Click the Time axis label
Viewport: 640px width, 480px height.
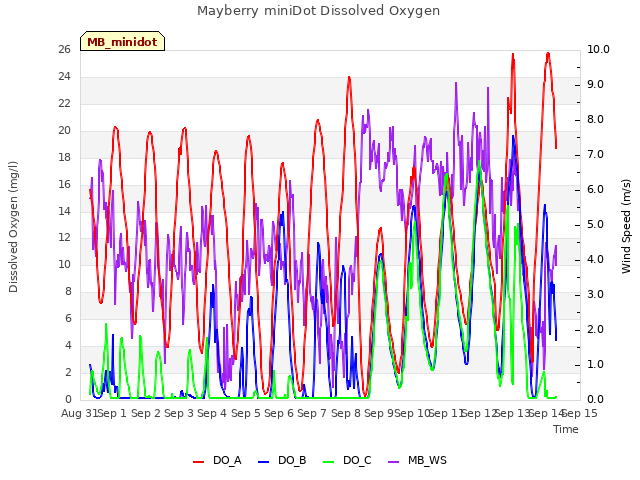[x=566, y=429]
